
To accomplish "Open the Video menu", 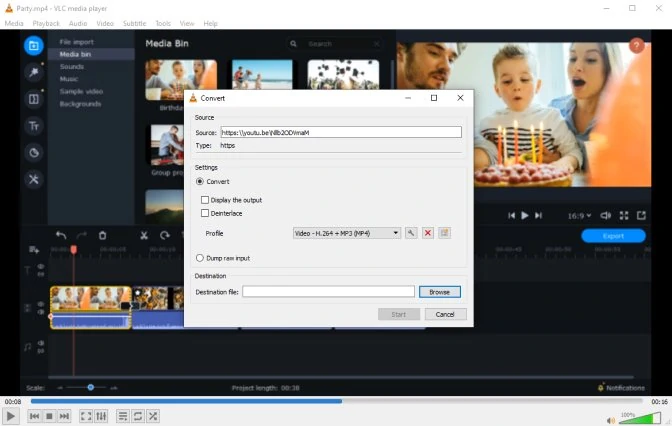I will click(105, 24).
